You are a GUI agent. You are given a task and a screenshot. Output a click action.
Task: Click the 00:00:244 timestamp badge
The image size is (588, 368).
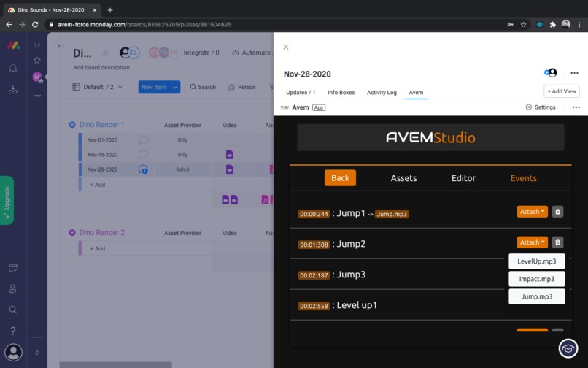[x=314, y=214]
